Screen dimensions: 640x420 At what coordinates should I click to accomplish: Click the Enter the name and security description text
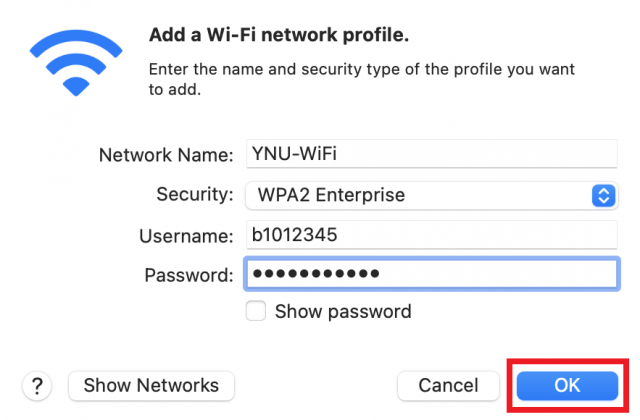point(362,79)
